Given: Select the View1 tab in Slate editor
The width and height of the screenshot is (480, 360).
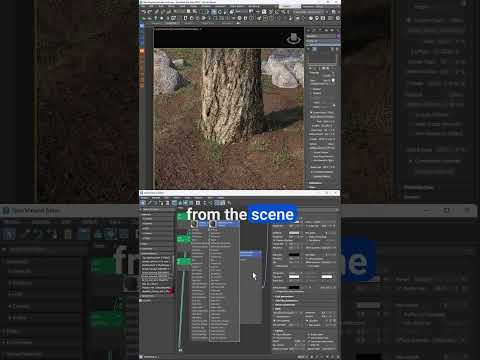Looking at the screenshot, I should (180, 208).
